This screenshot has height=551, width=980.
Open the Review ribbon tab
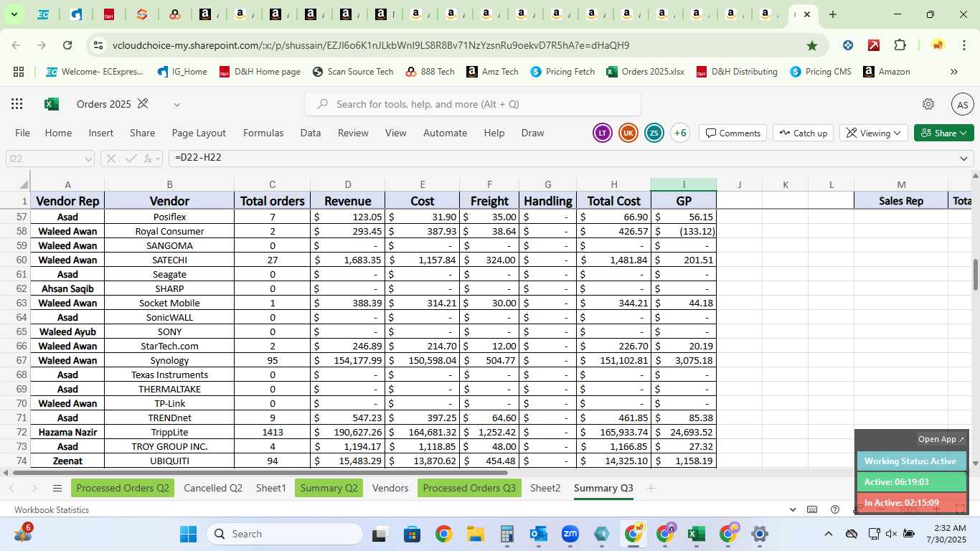[353, 133]
